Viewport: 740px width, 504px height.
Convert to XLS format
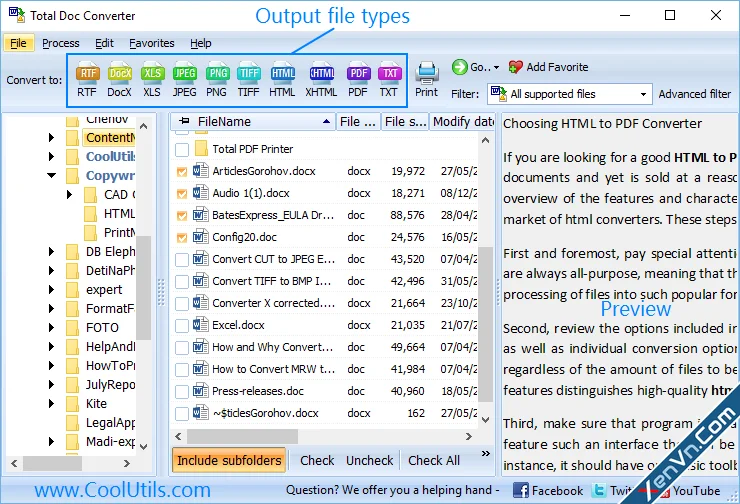(x=152, y=79)
